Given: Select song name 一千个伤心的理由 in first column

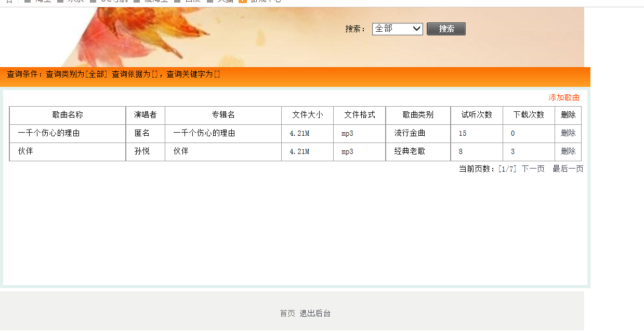Looking at the screenshot, I should [x=49, y=133].
